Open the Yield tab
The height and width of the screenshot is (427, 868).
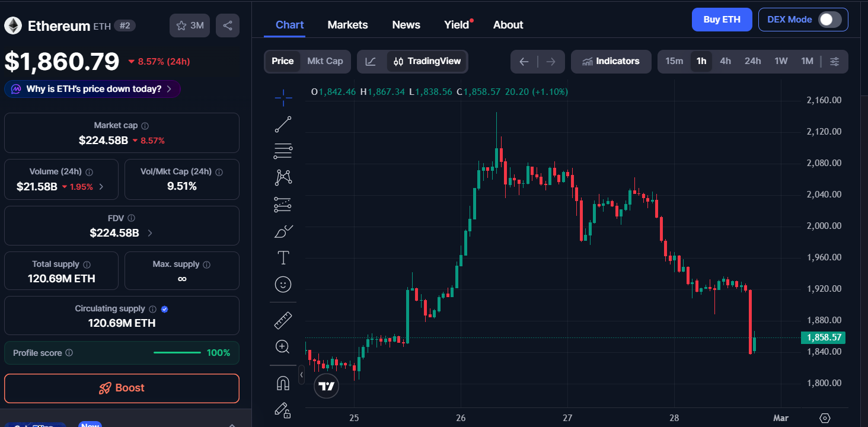point(457,25)
